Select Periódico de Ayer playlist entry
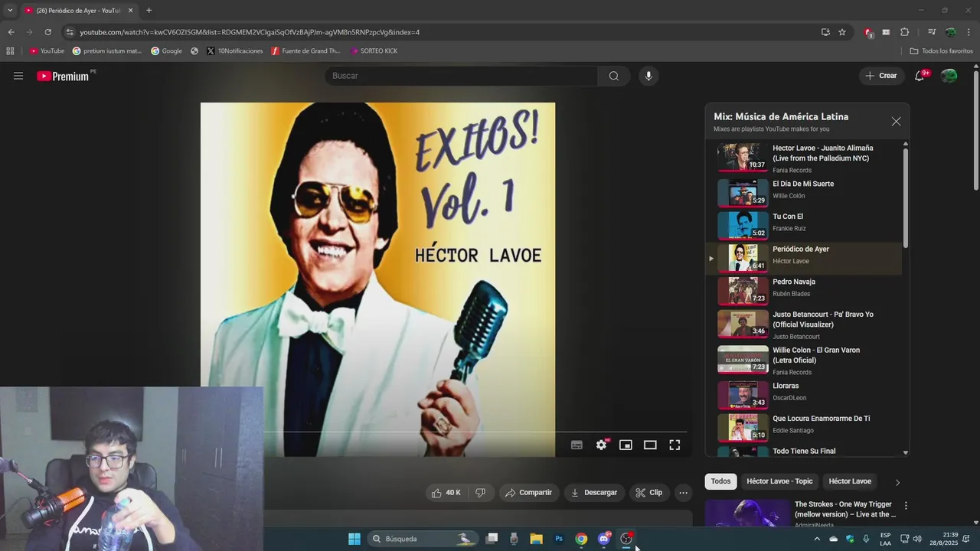 pos(804,258)
